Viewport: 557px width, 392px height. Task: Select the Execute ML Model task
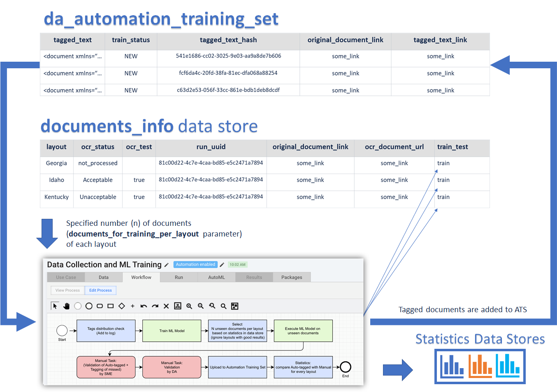coord(303,331)
